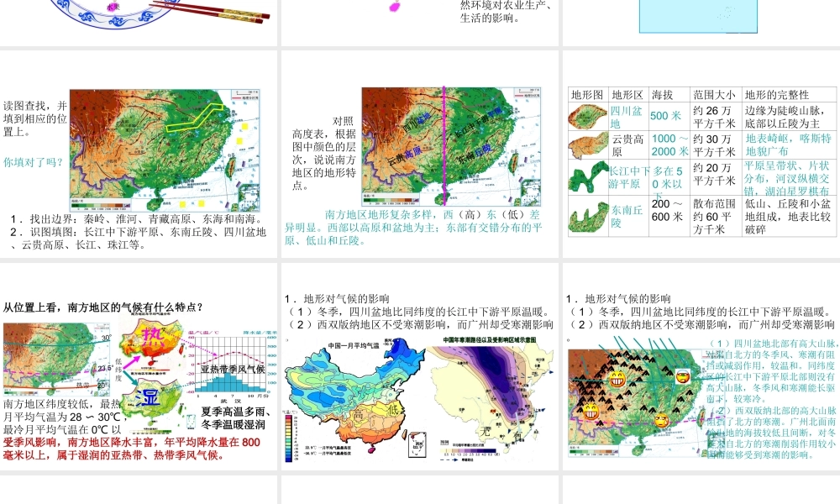Click the grinning emoji over Yunnan in the southwest

(x=591, y=412)
